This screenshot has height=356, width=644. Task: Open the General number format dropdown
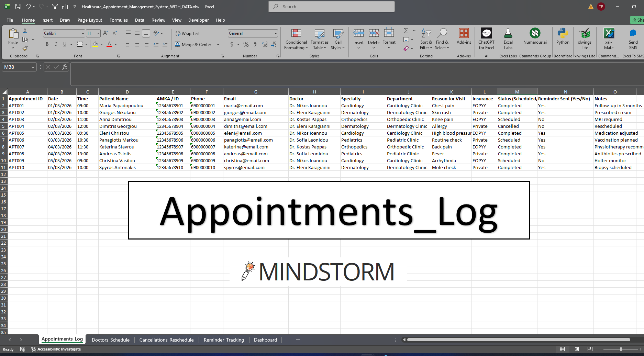[276, 33]
